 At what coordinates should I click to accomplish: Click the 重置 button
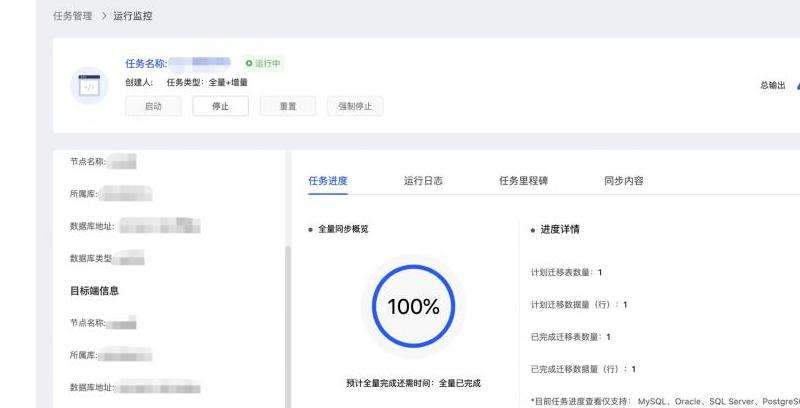pos(287,106)
